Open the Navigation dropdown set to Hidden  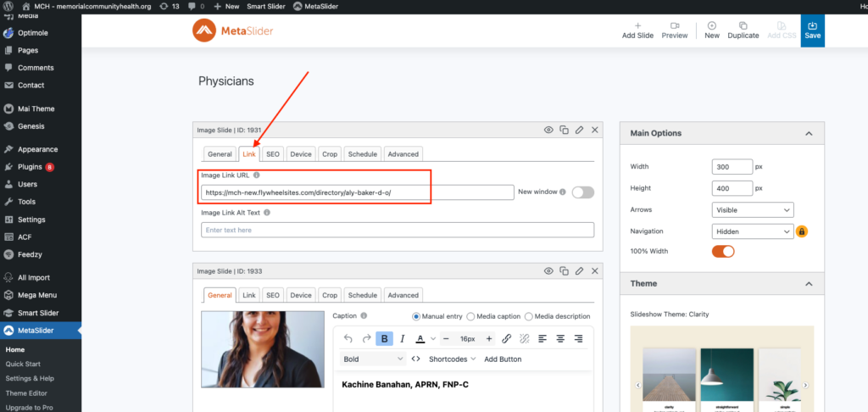752,231
